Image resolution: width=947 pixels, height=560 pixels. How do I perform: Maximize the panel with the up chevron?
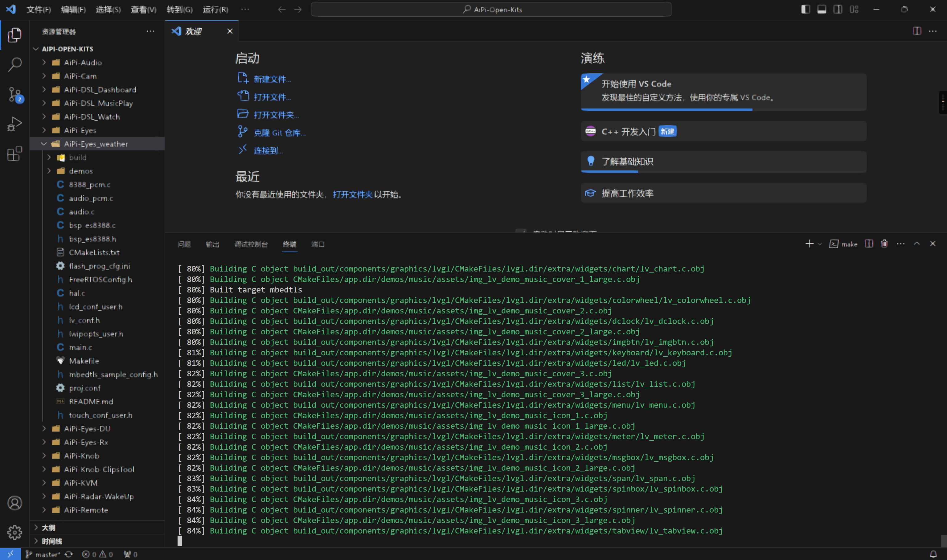point(917,244)
